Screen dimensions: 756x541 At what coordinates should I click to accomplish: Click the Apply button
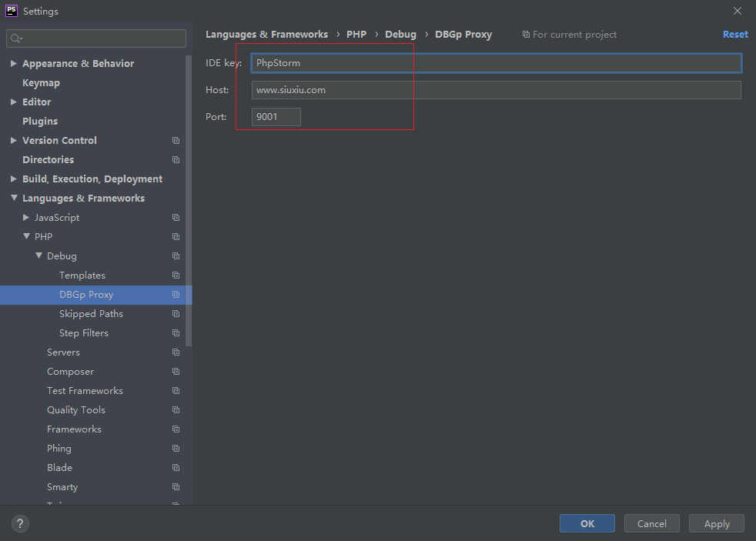pos(716,523)
